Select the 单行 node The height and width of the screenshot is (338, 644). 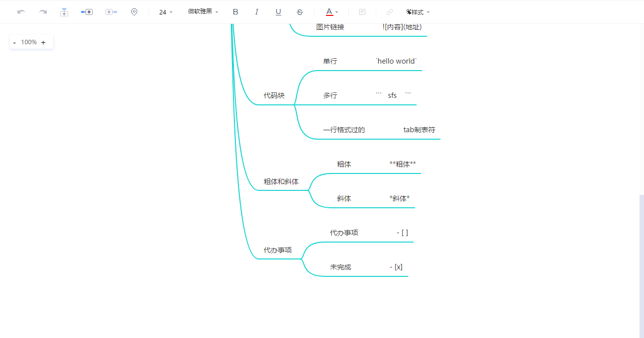pos(330,61)
